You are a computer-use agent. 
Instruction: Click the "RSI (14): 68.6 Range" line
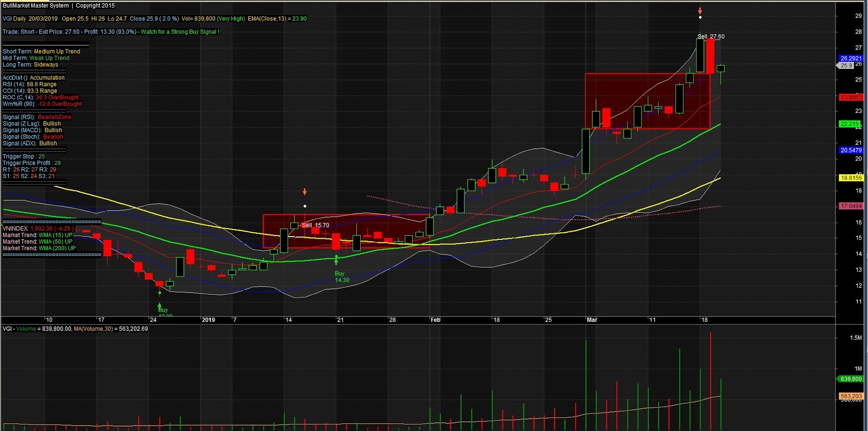30,84
